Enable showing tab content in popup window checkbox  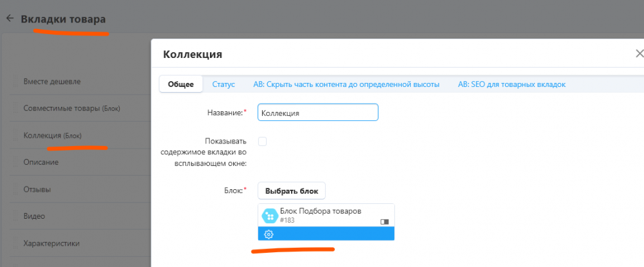tap(262, 142)
